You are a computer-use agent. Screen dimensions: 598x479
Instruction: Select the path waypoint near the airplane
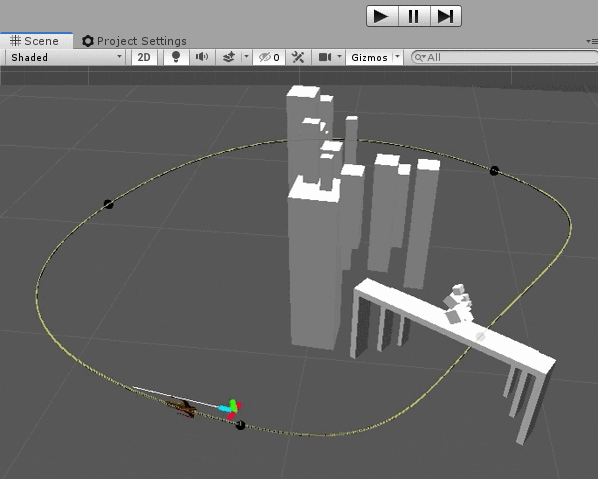tap(240, 425)
